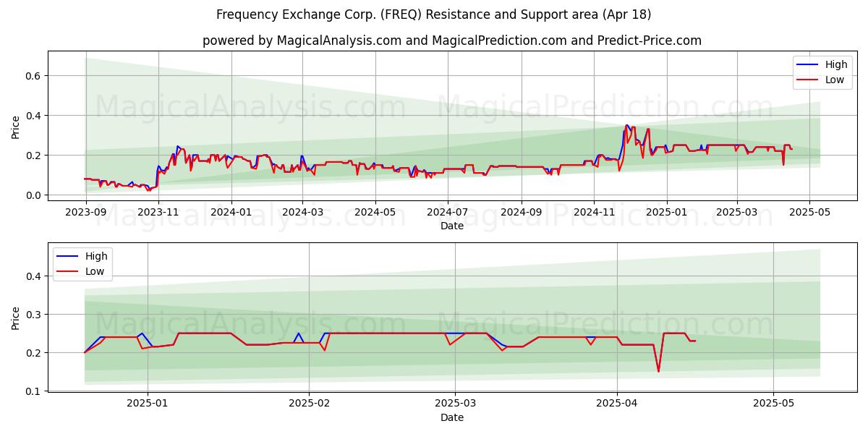
Task: Click the '2025-05' x-axis label in top chart
Action: (809, 212)
